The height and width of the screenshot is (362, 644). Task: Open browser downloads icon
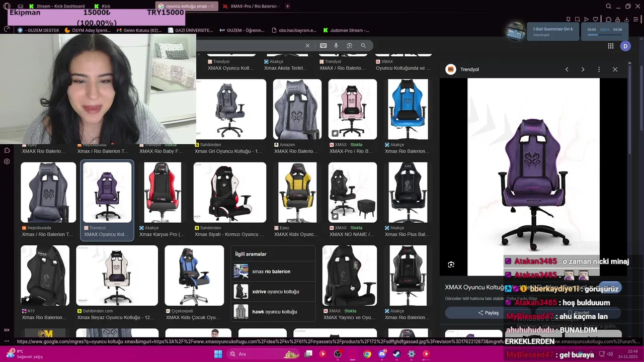tap(627, 19)
